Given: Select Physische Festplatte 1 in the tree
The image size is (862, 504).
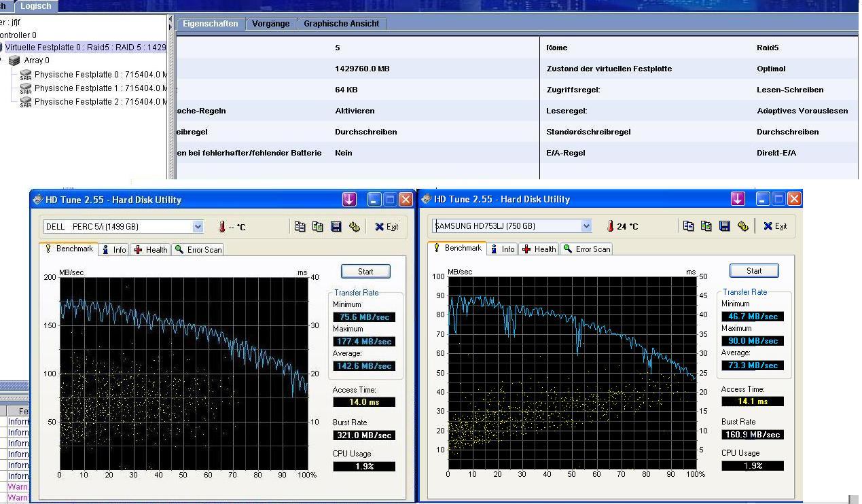Looking at the screenshot, I should click(101, 88).
